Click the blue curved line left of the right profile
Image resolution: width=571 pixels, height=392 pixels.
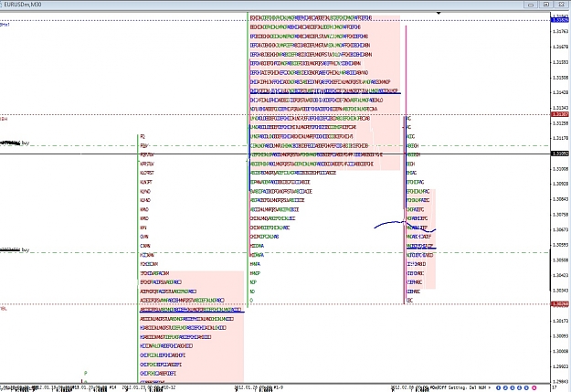point(389,224)
